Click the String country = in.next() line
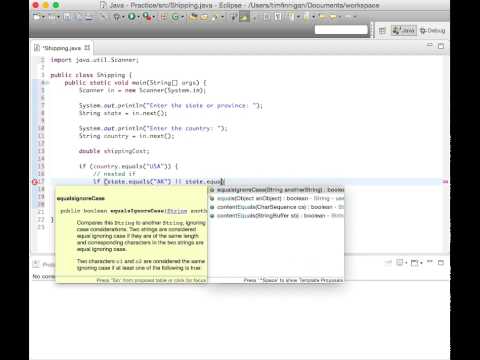480x360 pixels. pos(126,136)
